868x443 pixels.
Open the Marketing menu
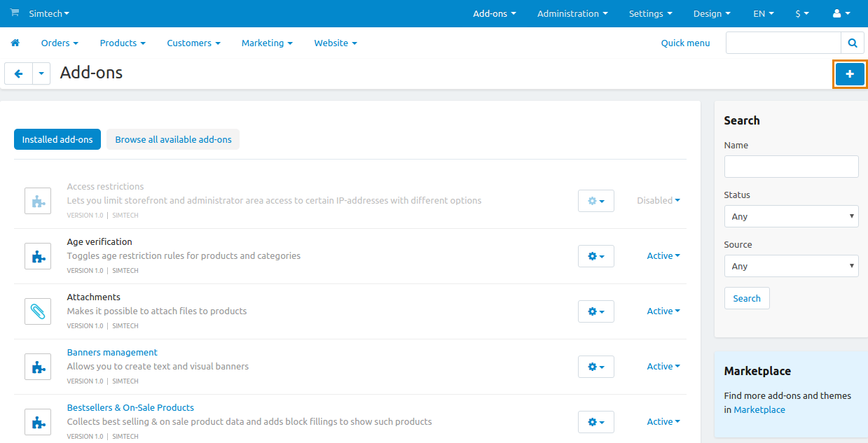pos(267,43)
